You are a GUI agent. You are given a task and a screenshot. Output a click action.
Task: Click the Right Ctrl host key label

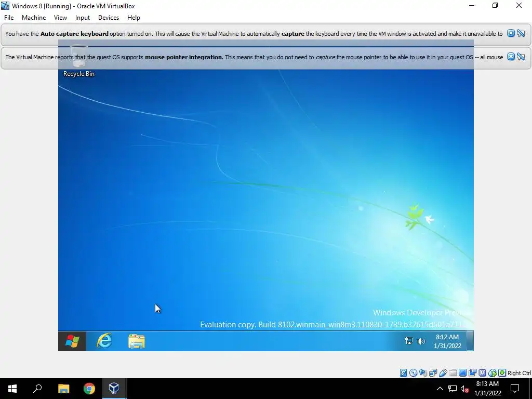[520, 373]
